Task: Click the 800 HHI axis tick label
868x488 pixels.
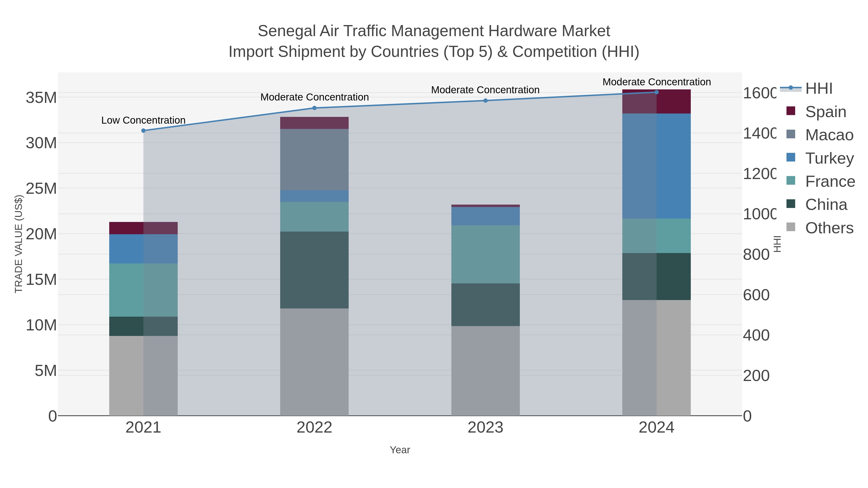Action: 756,255
